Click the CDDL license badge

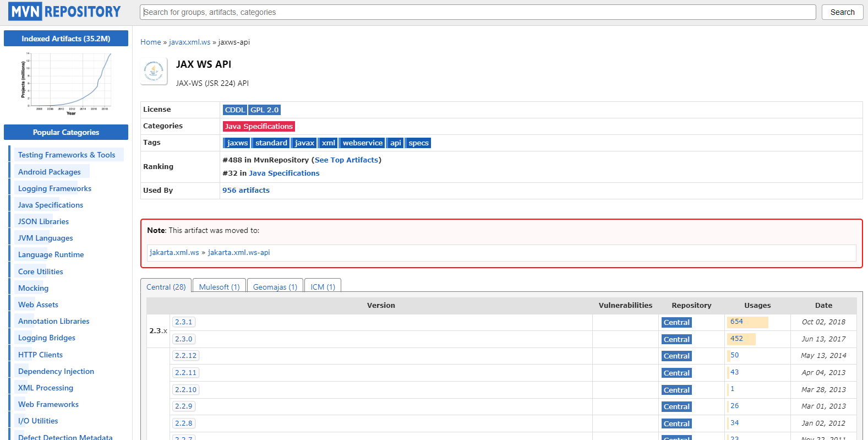235,110
